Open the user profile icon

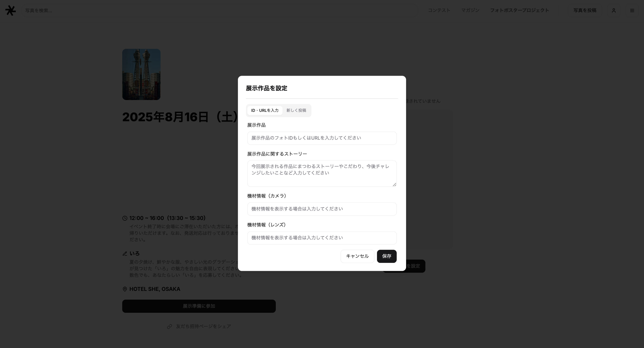click(x=614, y=11)
